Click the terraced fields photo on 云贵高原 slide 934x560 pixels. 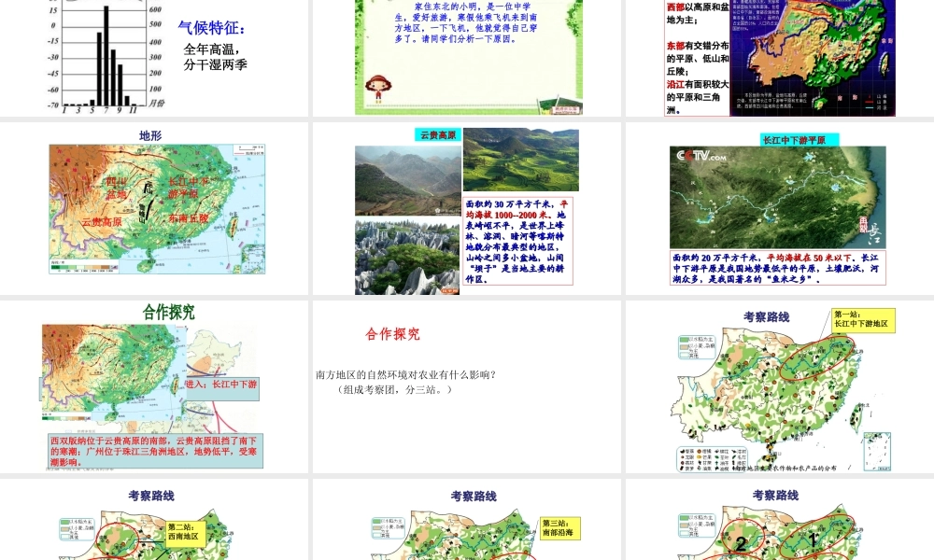(x=520, y=160)
